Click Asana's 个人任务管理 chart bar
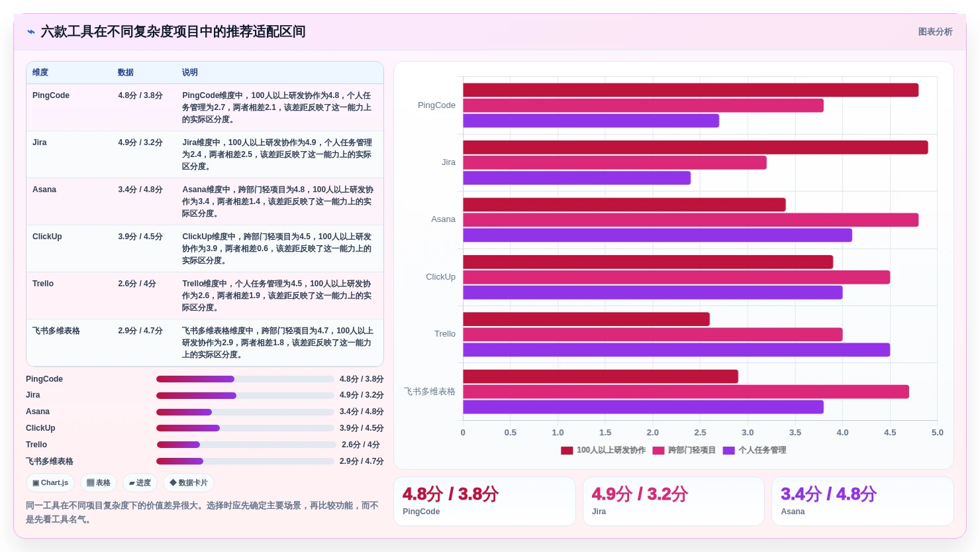The image size is (980, 552). click(658, 235)
